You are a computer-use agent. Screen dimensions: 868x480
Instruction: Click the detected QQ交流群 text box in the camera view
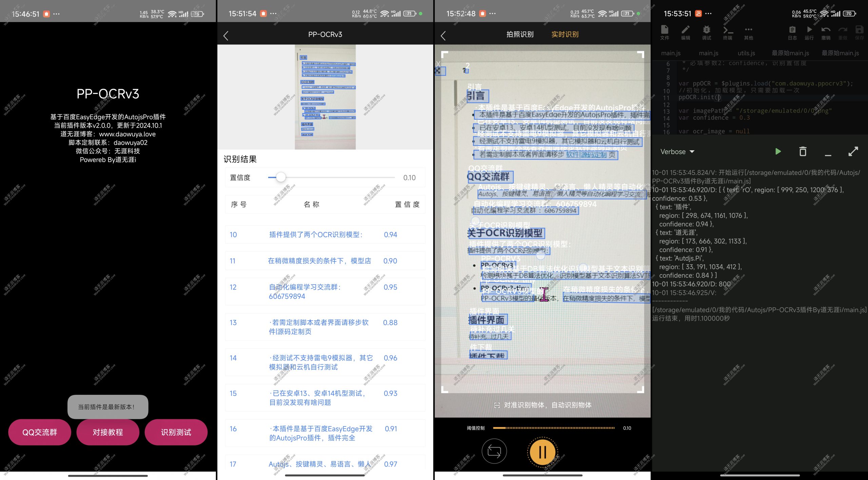coord(490,177)
